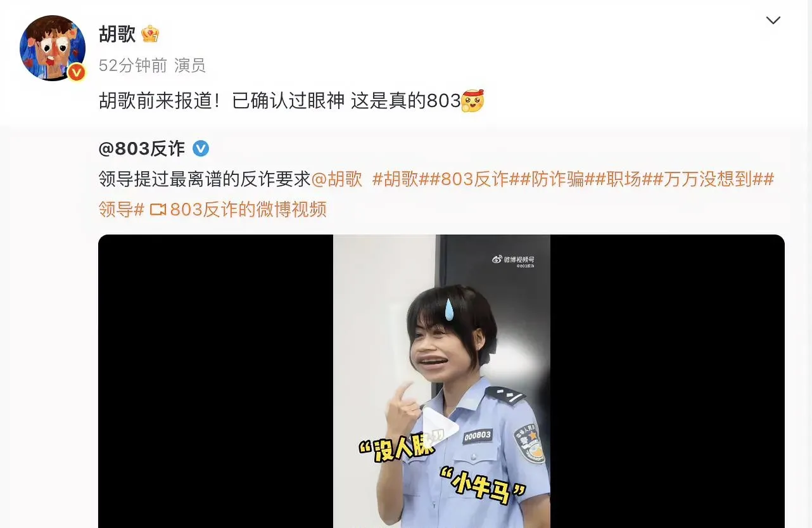Screen dimensions: 812x528
Task: Click the 52分钟前 timestamp
Action: [133, 65]
